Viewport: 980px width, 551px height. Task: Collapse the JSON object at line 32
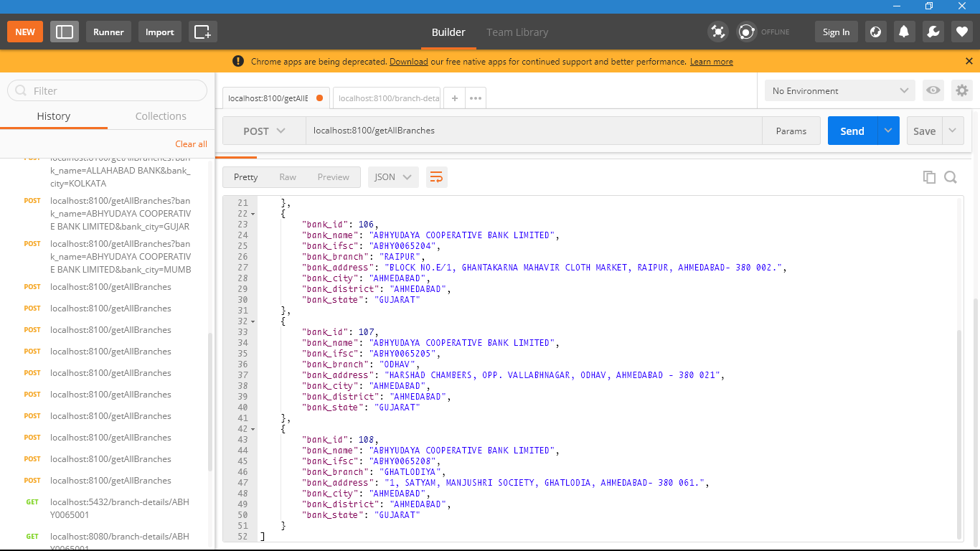click(253, 321)
